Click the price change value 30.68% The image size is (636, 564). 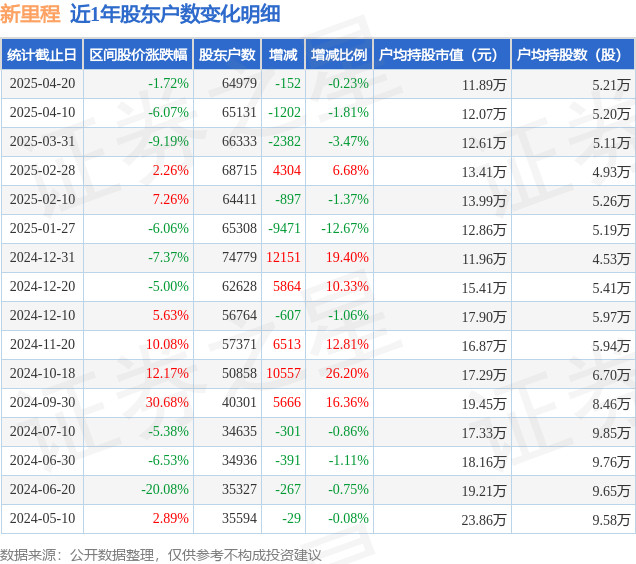click(167, 403)
